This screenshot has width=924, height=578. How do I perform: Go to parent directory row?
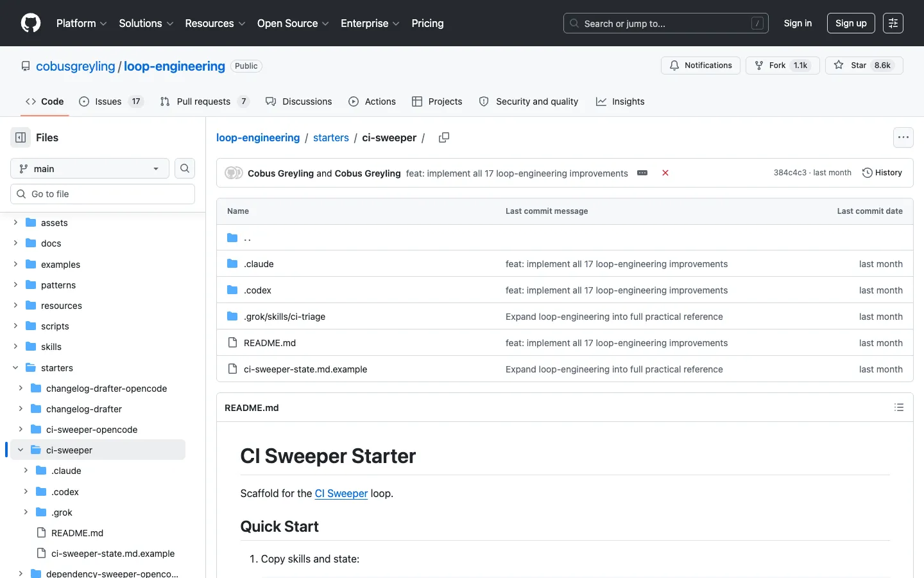click(565, 238)
